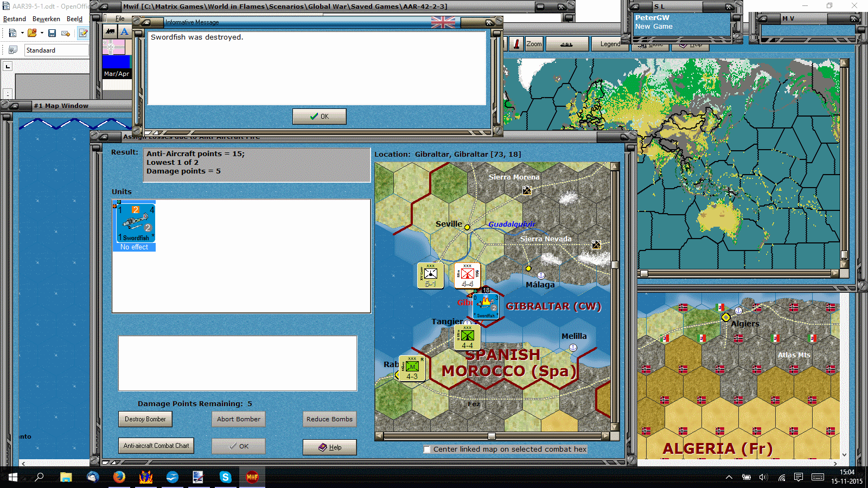Image resolution: width=868 pixels, height=488 pixels.
Task: Collapse the Mwif main window roll-up button
Action: [103, 7]
